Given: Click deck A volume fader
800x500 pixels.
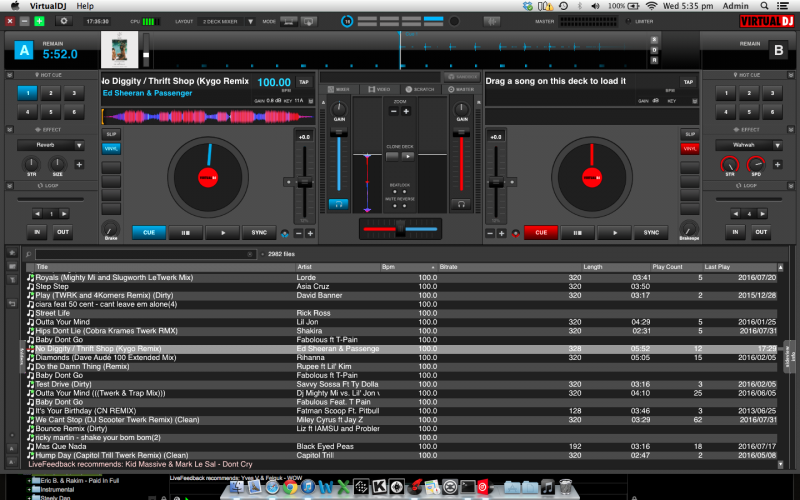Looking at the screenshot, I should (x=339, y=133).
